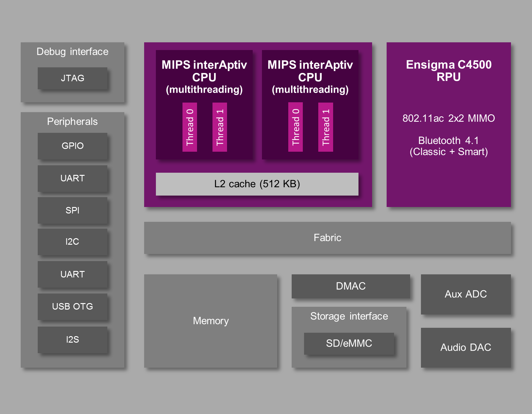Click the USB OTG block
Viewport: 532px width, 414px height.
click(x=72, y=306)
